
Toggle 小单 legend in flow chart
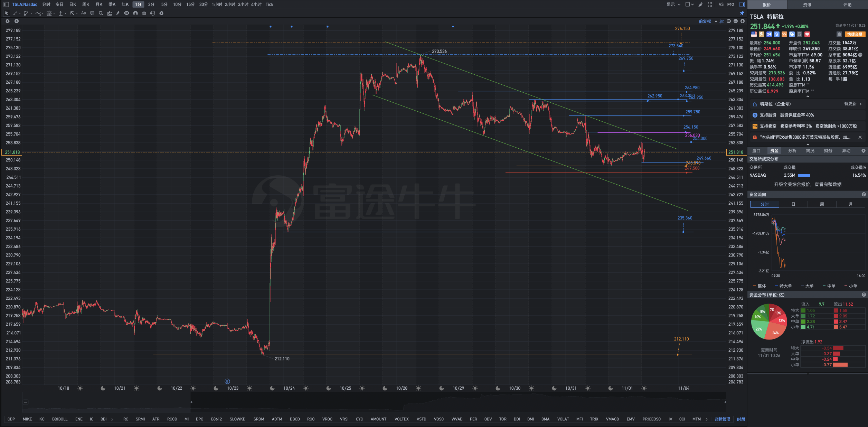click(851, 286)
